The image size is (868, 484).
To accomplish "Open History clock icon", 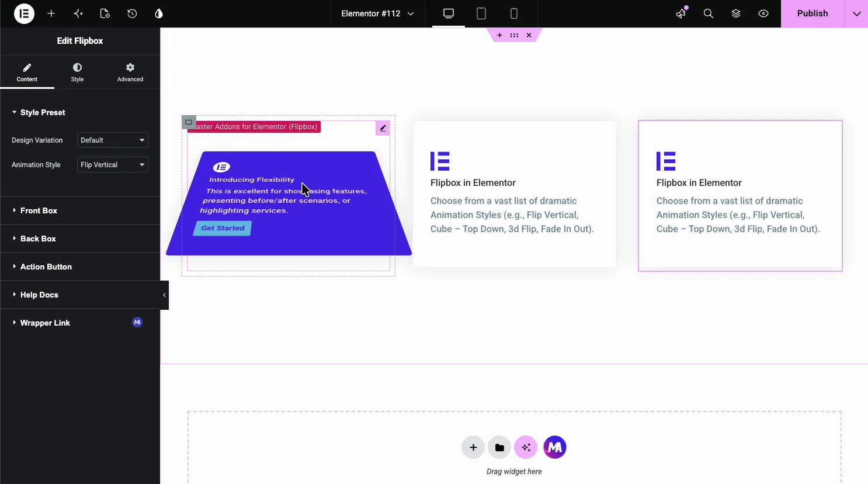I will click(132, 13).
